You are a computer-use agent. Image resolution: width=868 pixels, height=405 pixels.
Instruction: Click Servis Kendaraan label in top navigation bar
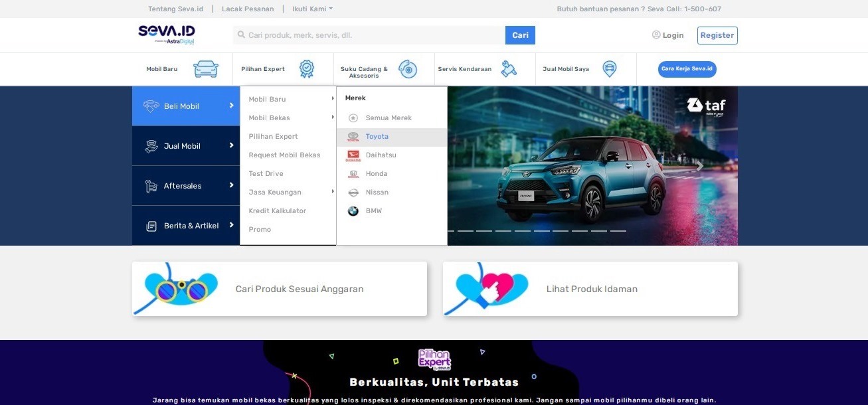465,69
